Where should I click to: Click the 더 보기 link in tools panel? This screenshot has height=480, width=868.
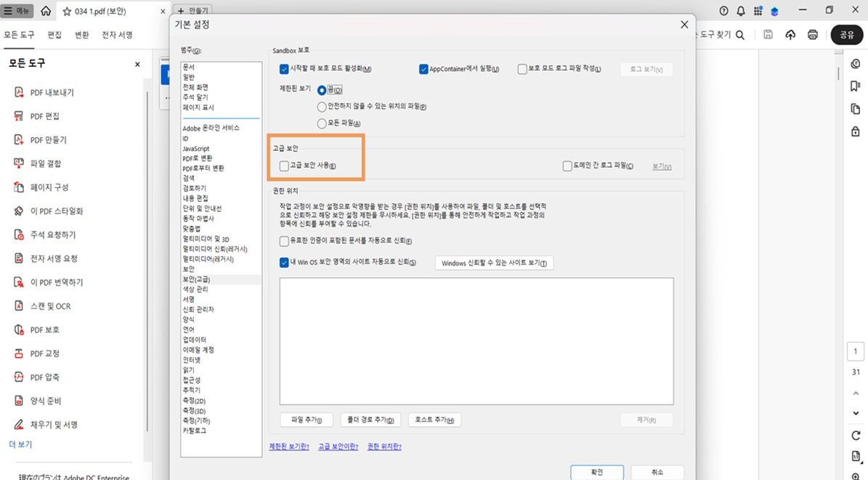coord(20,444)
